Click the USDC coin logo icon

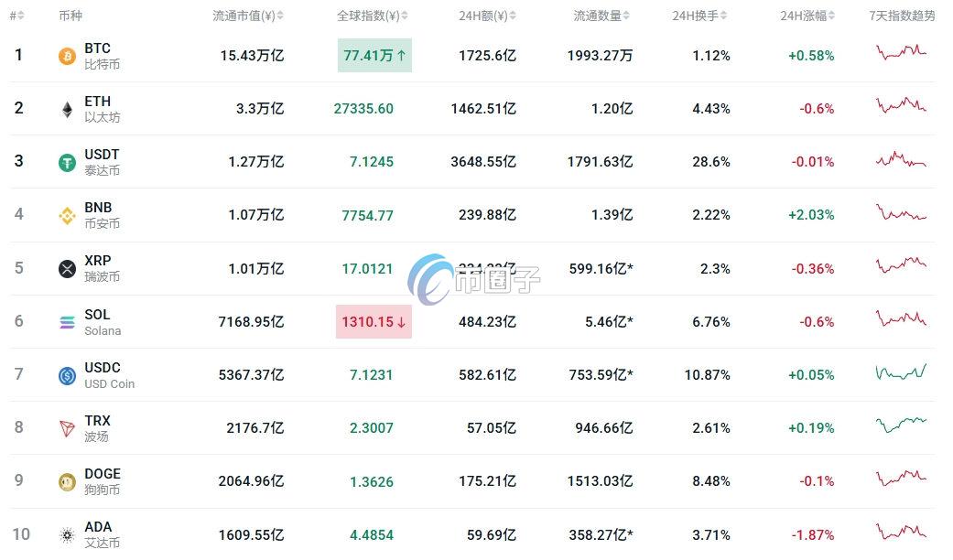pos(67,374)
